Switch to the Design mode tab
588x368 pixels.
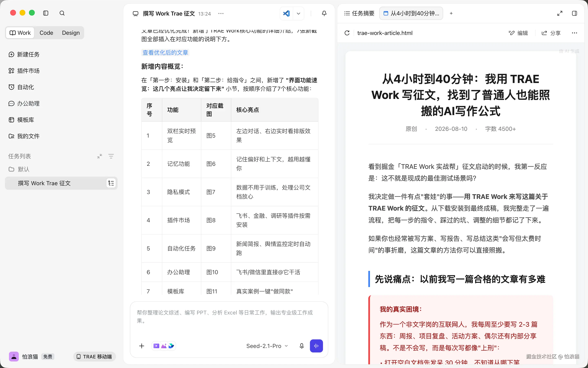point(71,33)
